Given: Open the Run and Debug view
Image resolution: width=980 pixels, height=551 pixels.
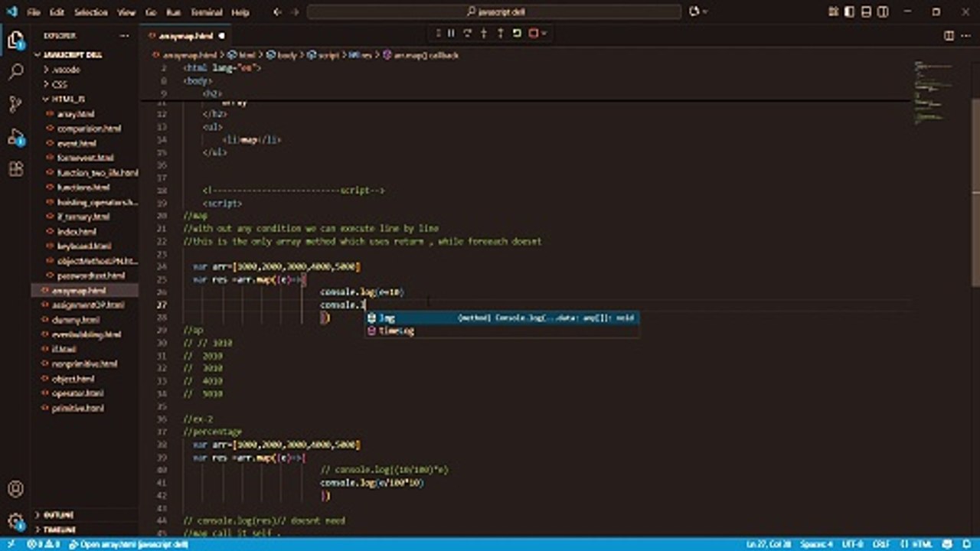Looking at the screenshot, I should coord(15,137).
